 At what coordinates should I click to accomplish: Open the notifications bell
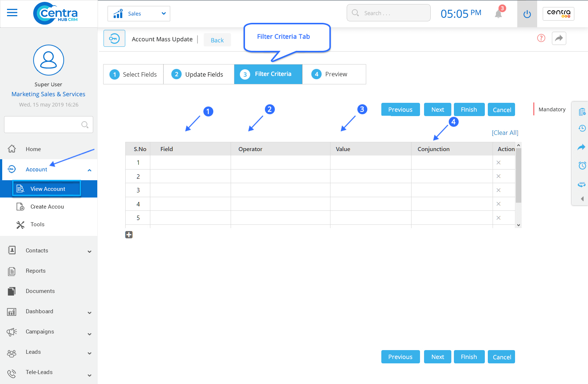pyautogui.click(x=498, y=14)
